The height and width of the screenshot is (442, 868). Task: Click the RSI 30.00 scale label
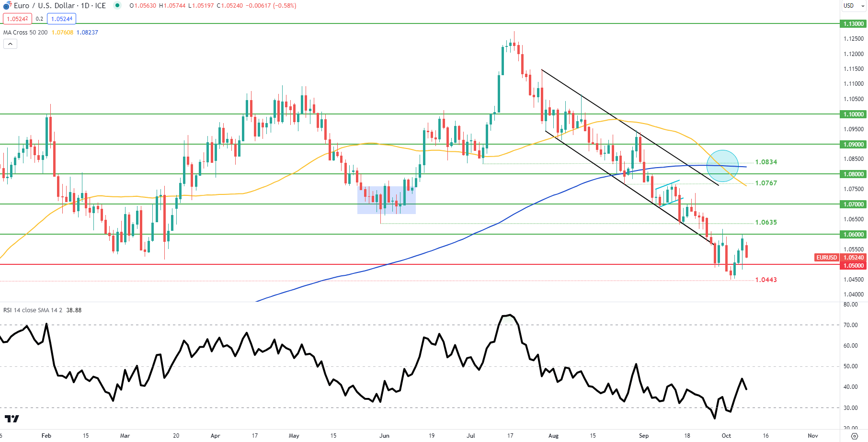[851, 408]
